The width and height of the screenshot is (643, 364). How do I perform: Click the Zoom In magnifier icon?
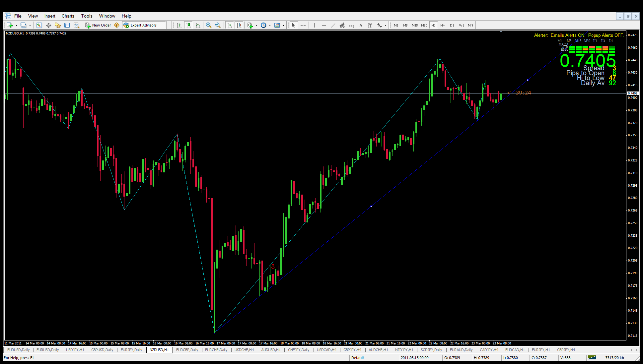209,25
